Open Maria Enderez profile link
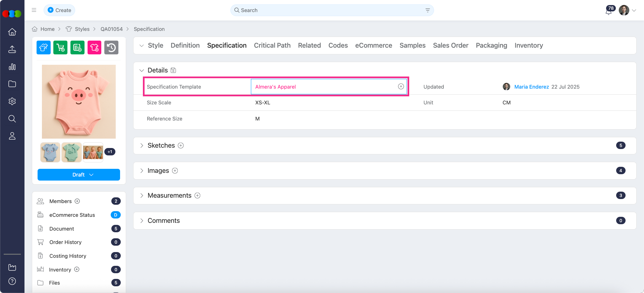This screenshot has width=644, height=293. coord(531,87)
